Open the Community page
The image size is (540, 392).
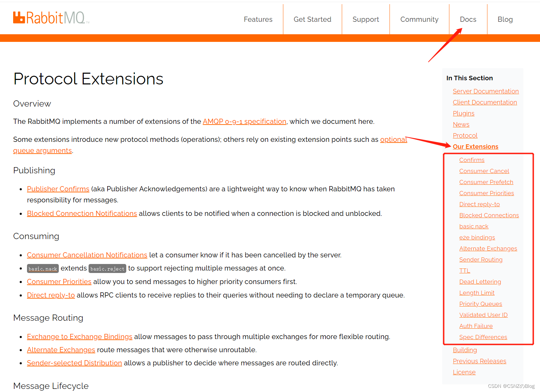point(419,19)
